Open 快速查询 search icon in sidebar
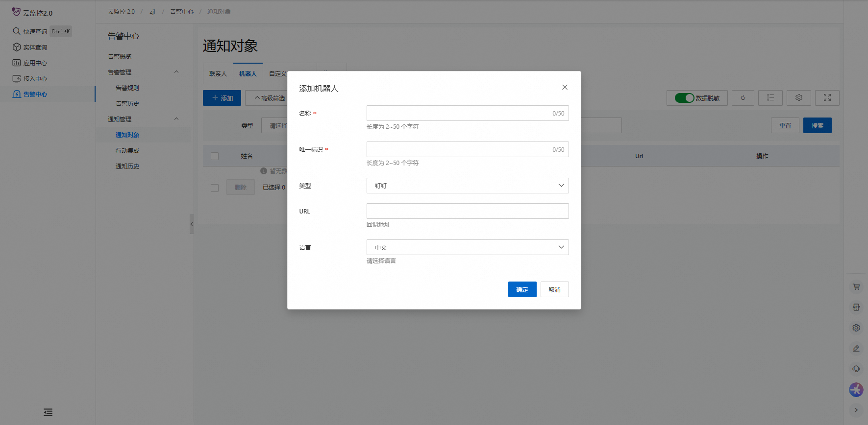This screenshot has height=425, width=868. [x=17, y=31]
